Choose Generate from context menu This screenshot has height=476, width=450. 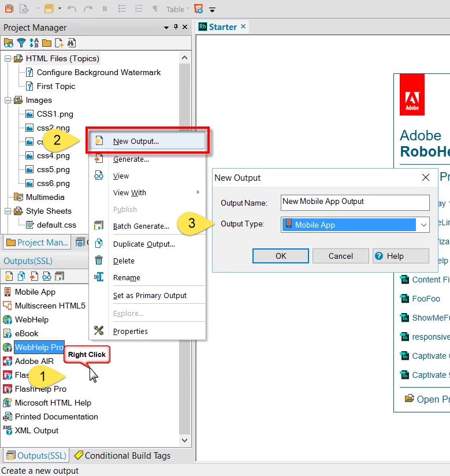point(147,159)
